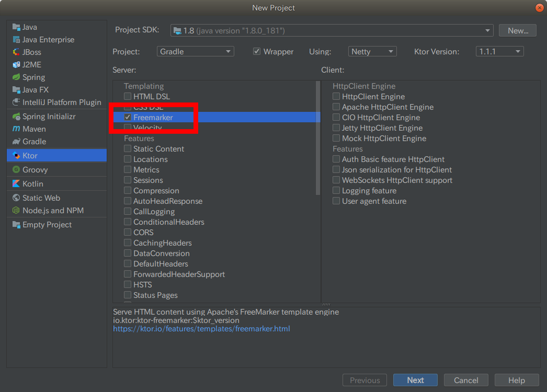547x392 pixels.
Task: Tick the Sessions checkbox
Action: (x=128, y=180)
